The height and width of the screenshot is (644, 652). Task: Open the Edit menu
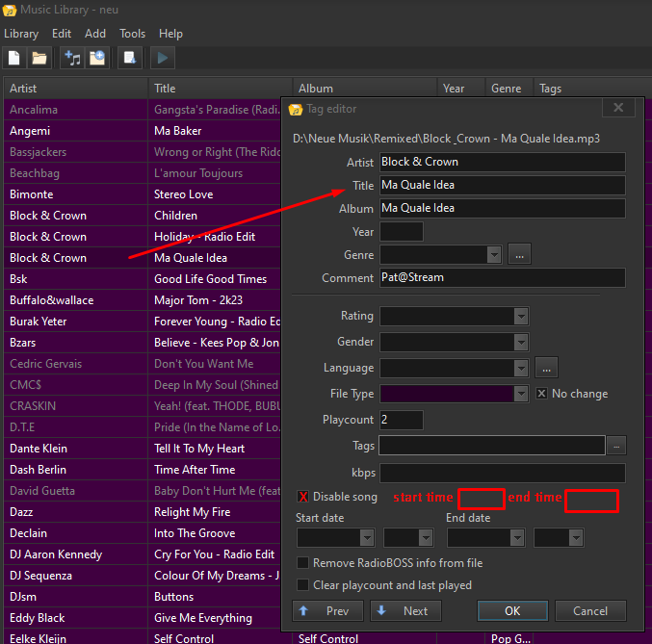(x=62, y=34)
